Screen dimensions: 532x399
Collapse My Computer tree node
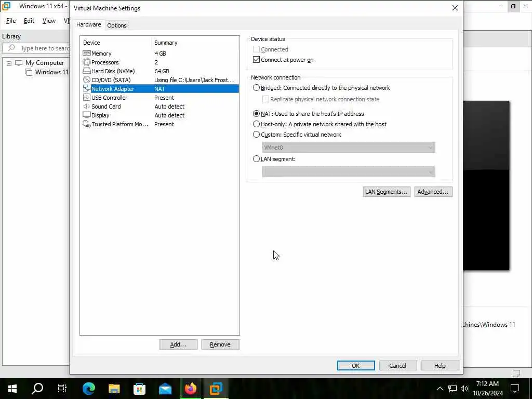point(9,63)
